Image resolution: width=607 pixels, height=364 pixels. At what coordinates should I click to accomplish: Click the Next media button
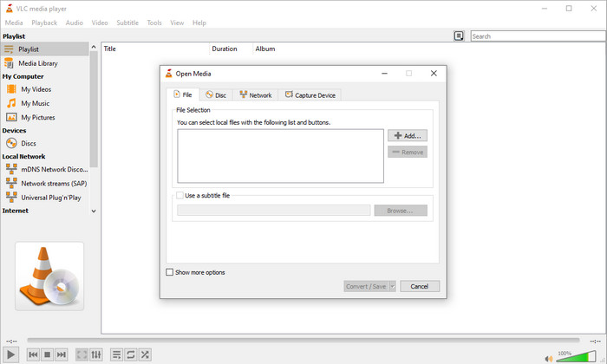click(62, 354)
